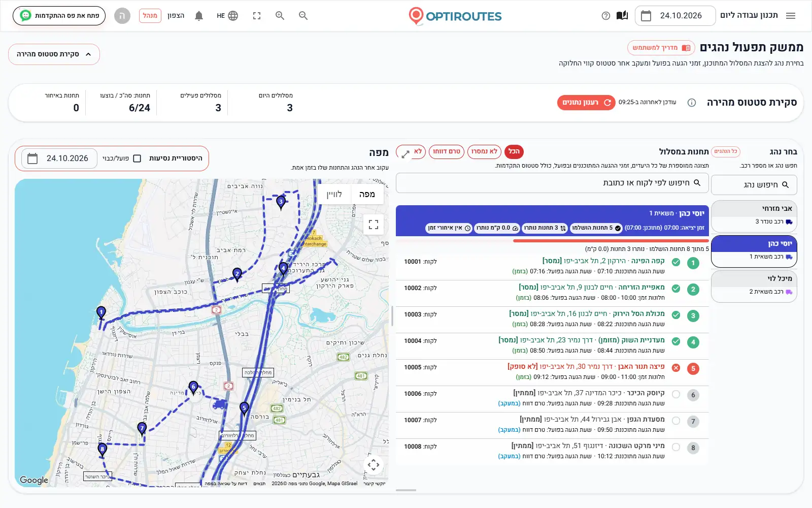
Task: Collapse the quick status overview expander
Action: (54, 54)
